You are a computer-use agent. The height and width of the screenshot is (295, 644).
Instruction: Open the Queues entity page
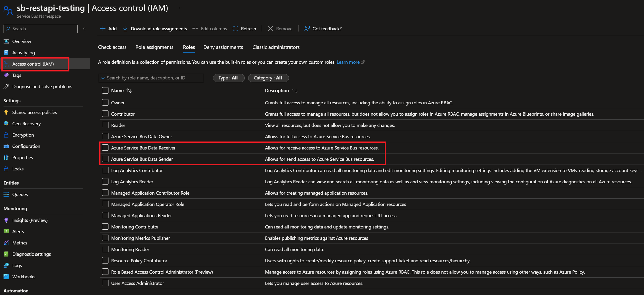coord(20,194)
